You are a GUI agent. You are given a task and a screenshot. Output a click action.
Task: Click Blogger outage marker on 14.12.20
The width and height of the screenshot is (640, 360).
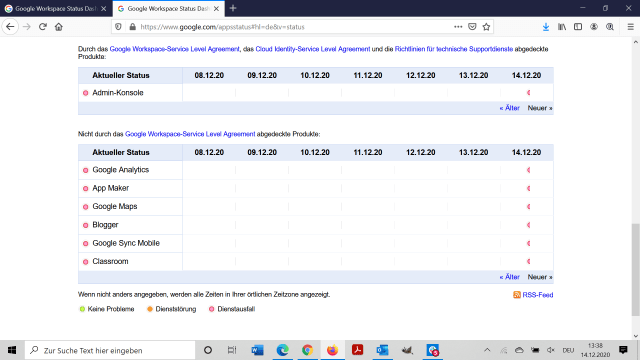pyautogui.click(x=529, y=225)
